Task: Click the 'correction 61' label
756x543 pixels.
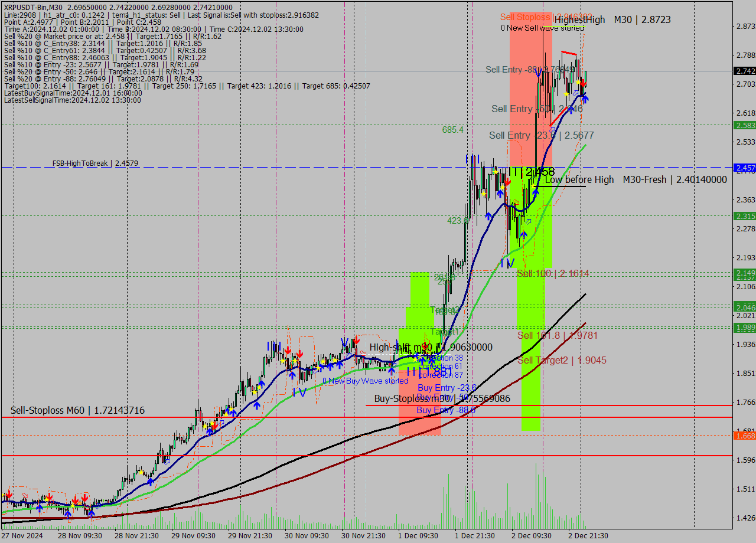Action: coord(440,367)
